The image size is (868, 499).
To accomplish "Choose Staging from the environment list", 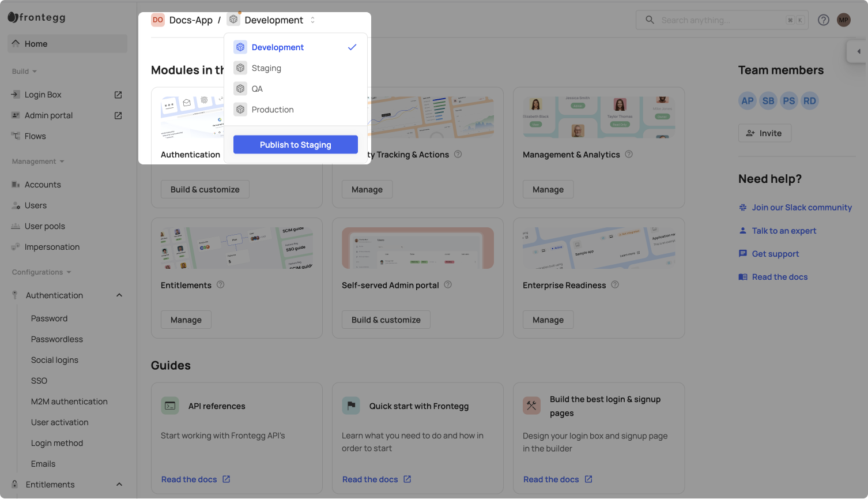I will (266, 67).
